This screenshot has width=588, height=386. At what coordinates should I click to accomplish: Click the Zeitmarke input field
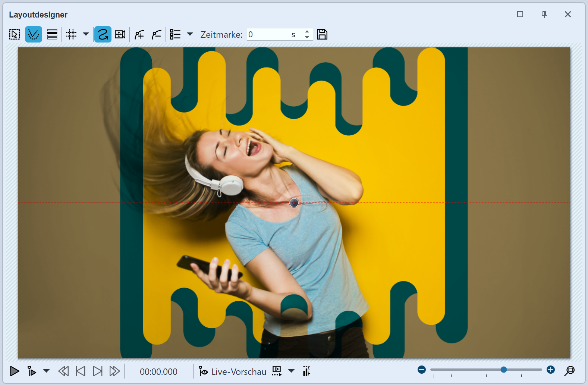[x=268, y=35]
